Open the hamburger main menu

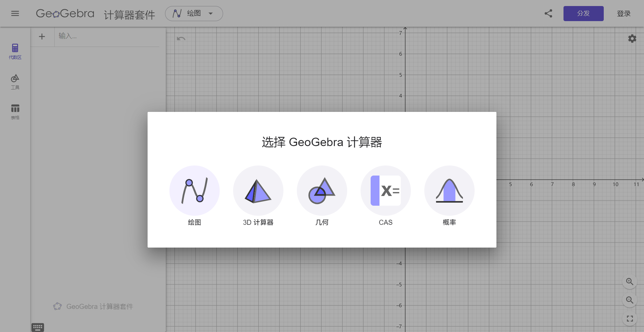[15, 13]
